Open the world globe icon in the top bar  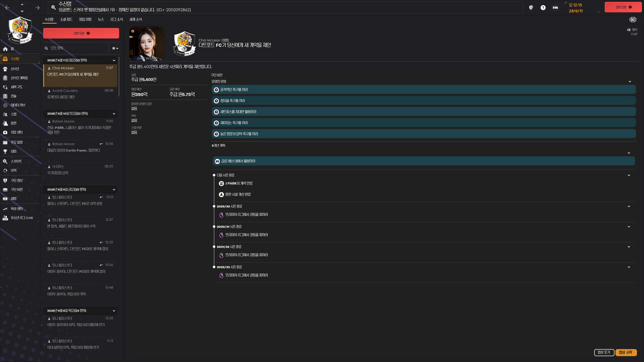point(531,8)
